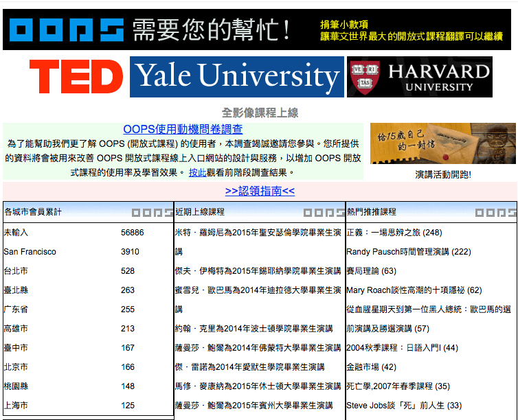518x420 pixels.
Task: Click the member count 167
Action: tap(128, 348)
